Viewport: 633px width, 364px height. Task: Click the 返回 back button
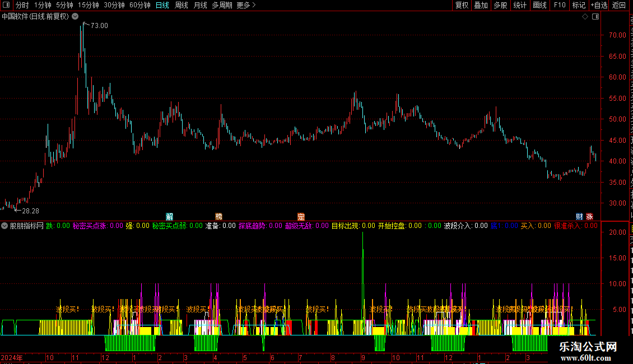coord(619,5)
